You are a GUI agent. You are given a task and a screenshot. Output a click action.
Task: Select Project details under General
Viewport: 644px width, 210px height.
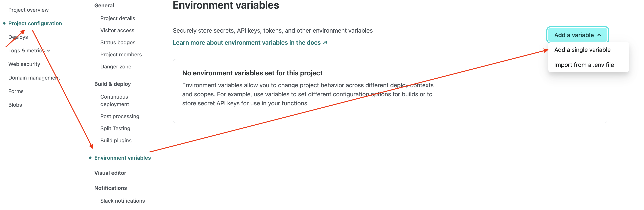click(x=118, y=18)
